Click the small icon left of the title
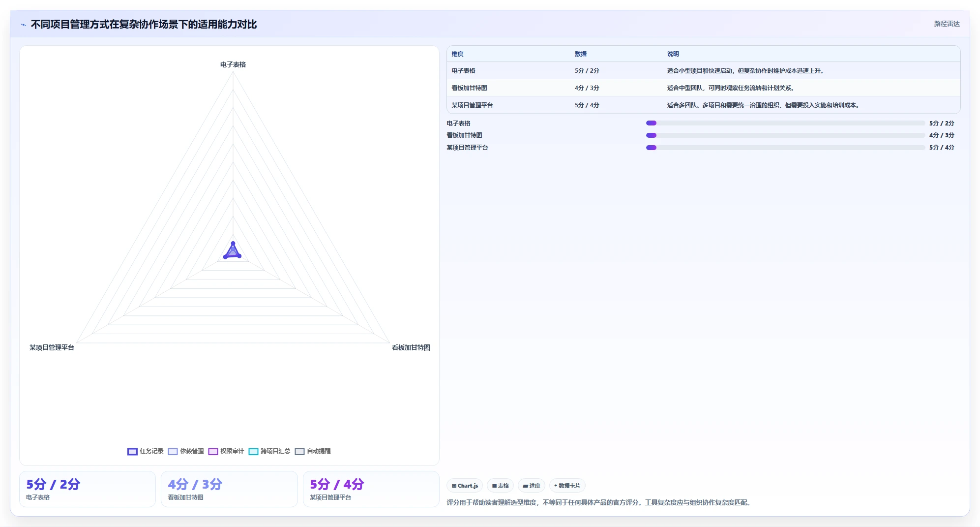Viewport: 980px width, 527px height. pos(23,25)
